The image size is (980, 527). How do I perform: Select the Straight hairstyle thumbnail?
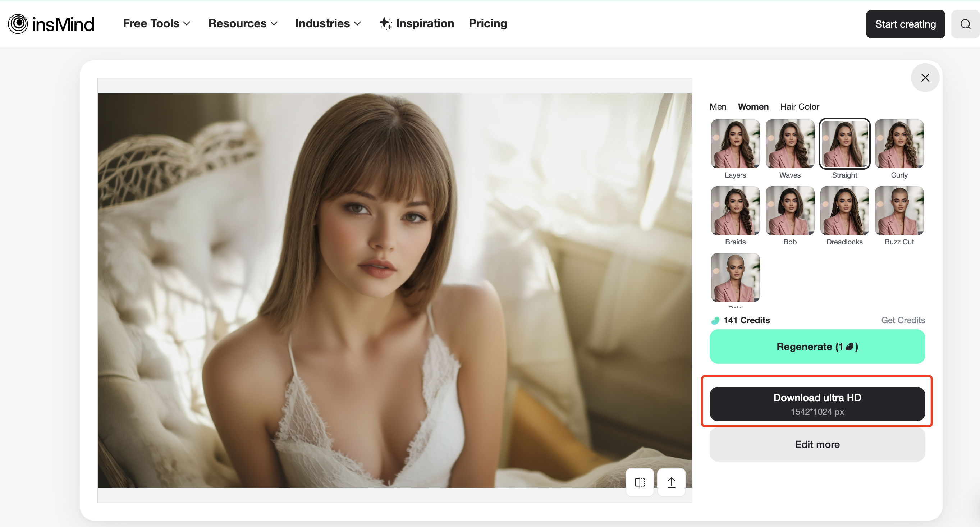(844, 143)
